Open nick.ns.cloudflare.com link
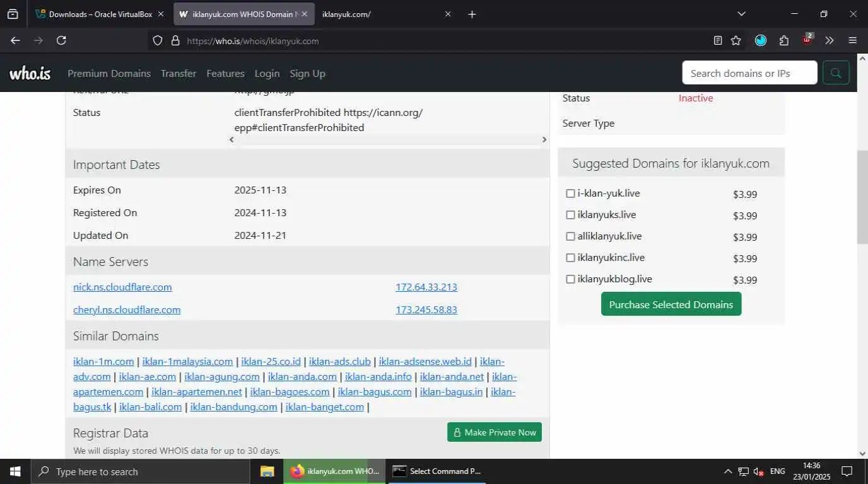 (x=122, y=287)
